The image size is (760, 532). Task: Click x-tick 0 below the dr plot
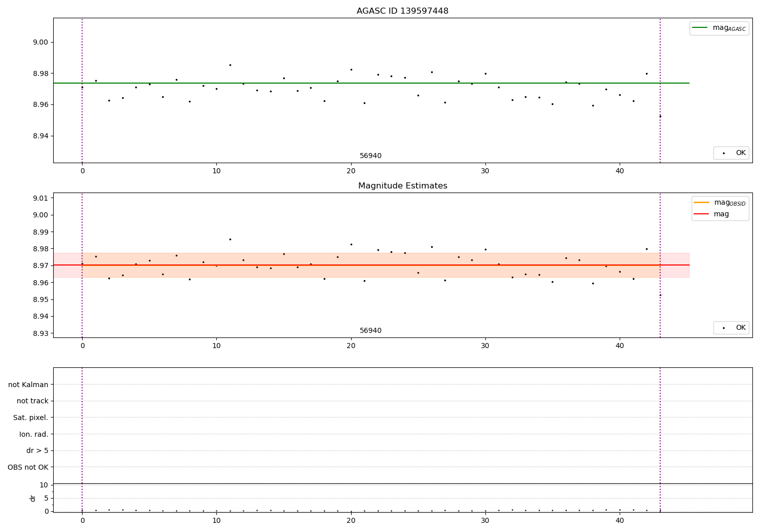tap(82, 521)
